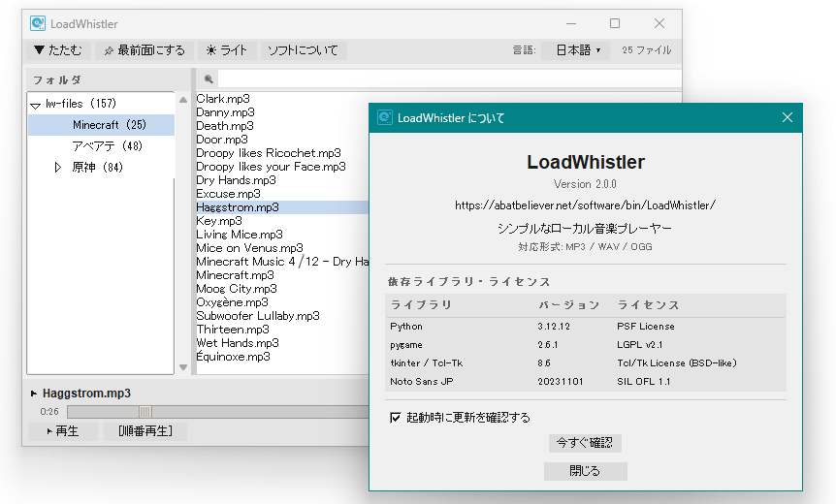Click the search input field
The height and width of the screenshot is (504, 836).
[291, 79]
